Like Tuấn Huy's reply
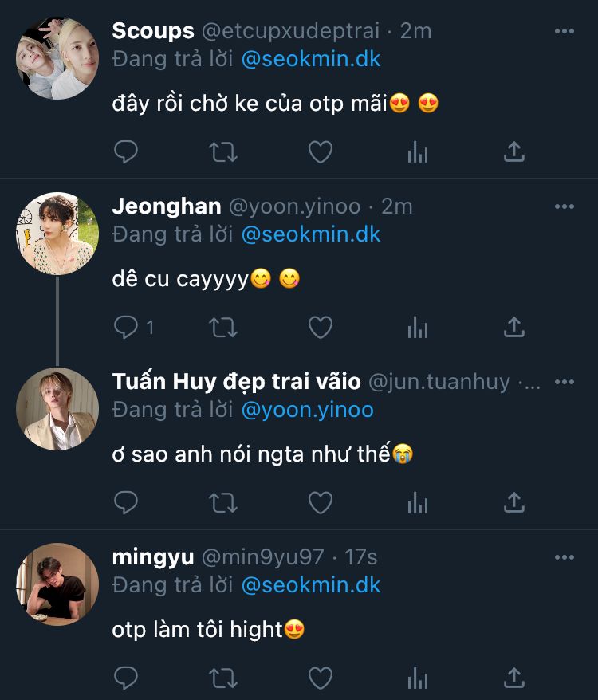598x700 pixels. 321,502
